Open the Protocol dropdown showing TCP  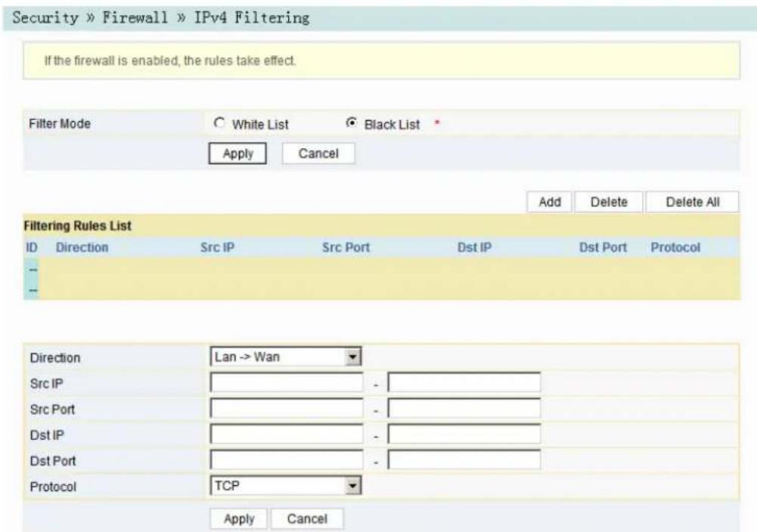[x=286, y=486]
